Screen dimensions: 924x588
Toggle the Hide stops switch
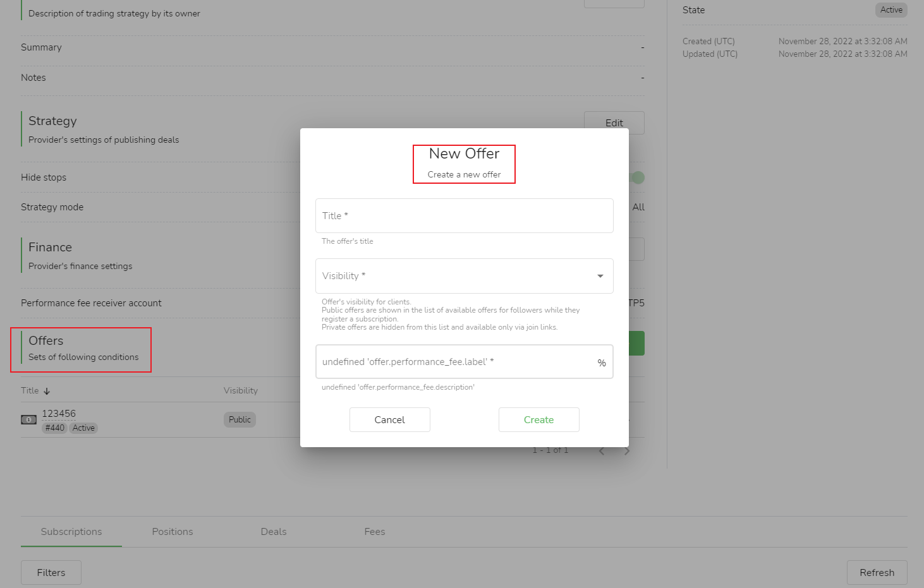click(637, 177)
